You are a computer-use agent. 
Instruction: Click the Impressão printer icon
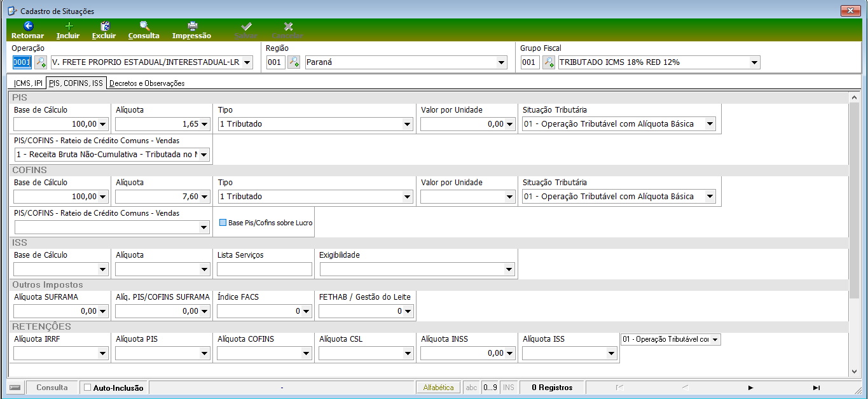click(192, 26)
